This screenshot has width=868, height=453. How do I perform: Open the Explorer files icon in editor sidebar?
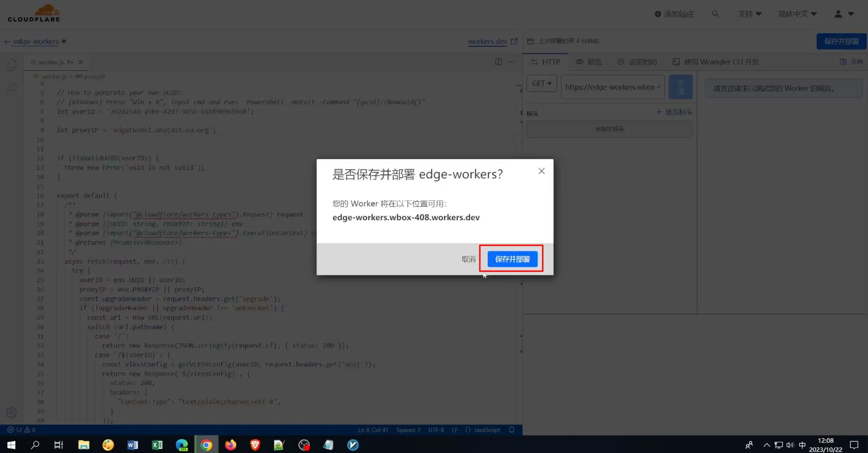pos(12,65)
